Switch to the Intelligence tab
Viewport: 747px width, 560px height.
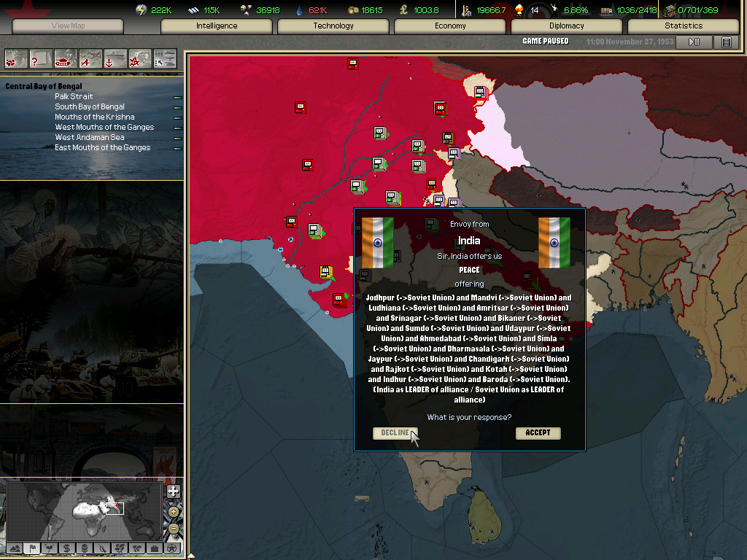[x=217, y=26]
